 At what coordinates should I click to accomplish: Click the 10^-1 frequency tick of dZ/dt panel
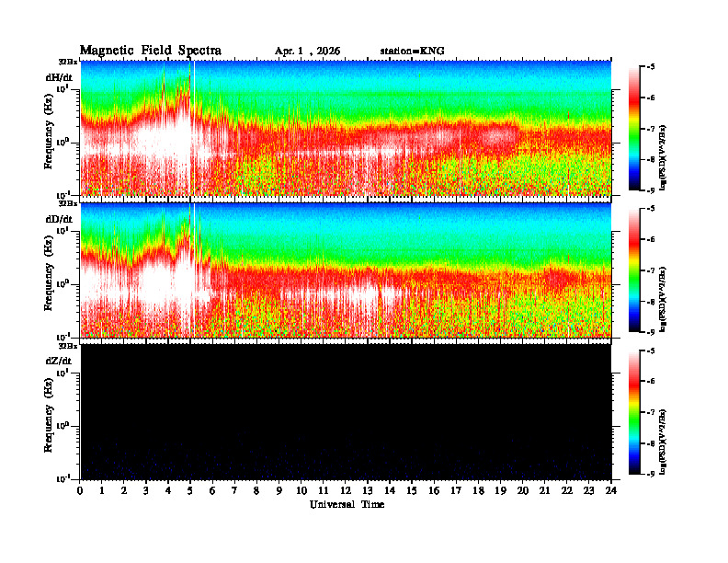pyautogui.click(x=63, y=479)
